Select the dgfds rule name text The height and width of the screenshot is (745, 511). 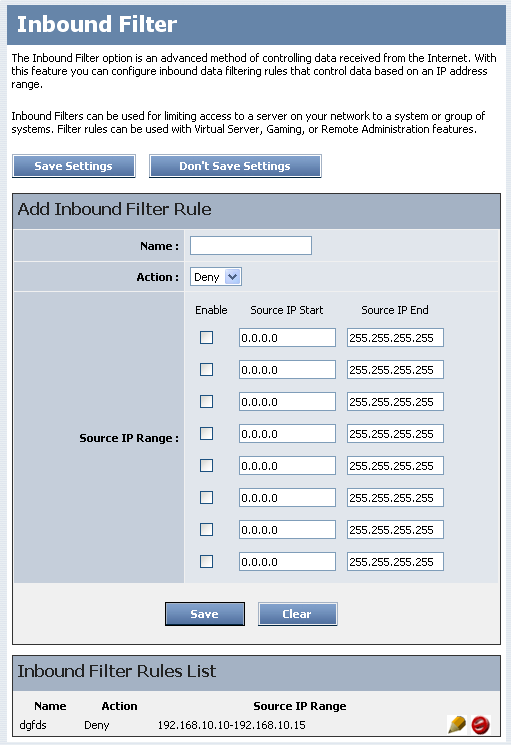pos(33,725)
